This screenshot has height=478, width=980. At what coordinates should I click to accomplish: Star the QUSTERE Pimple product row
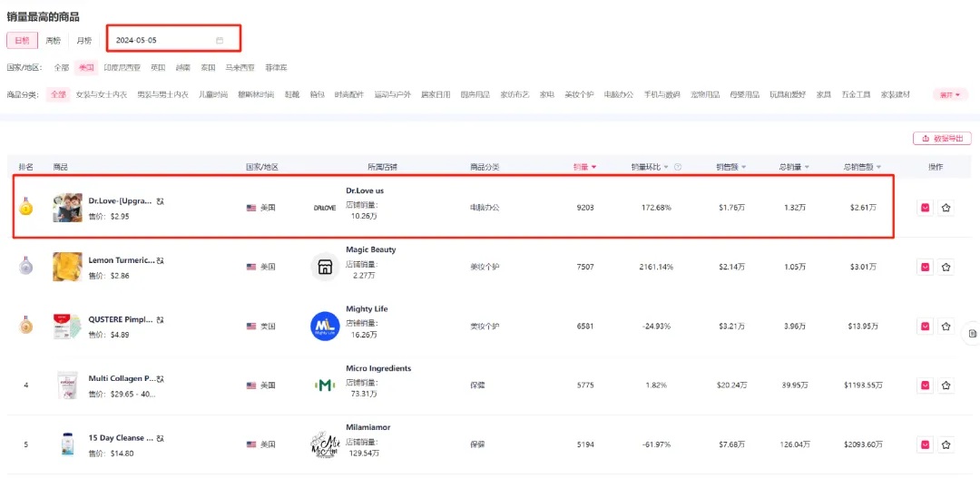click(946, 326)
